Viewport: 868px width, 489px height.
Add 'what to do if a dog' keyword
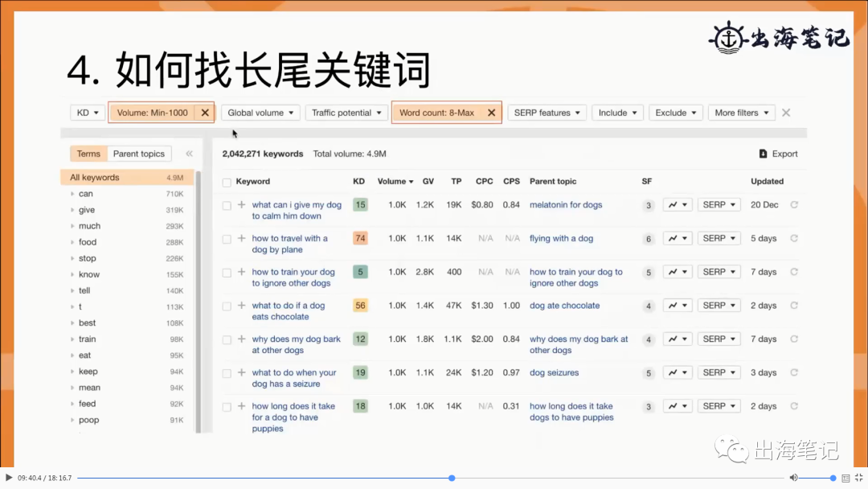coord(241,305)
